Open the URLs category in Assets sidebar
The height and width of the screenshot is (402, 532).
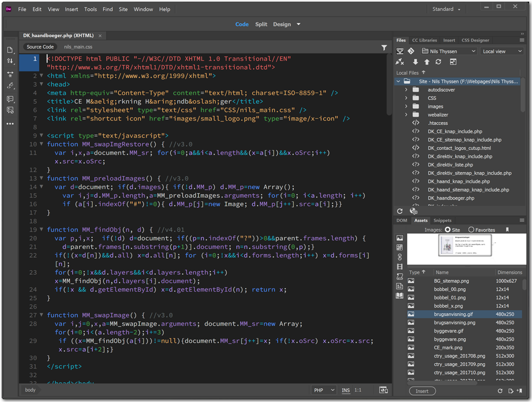click(400, 257)
